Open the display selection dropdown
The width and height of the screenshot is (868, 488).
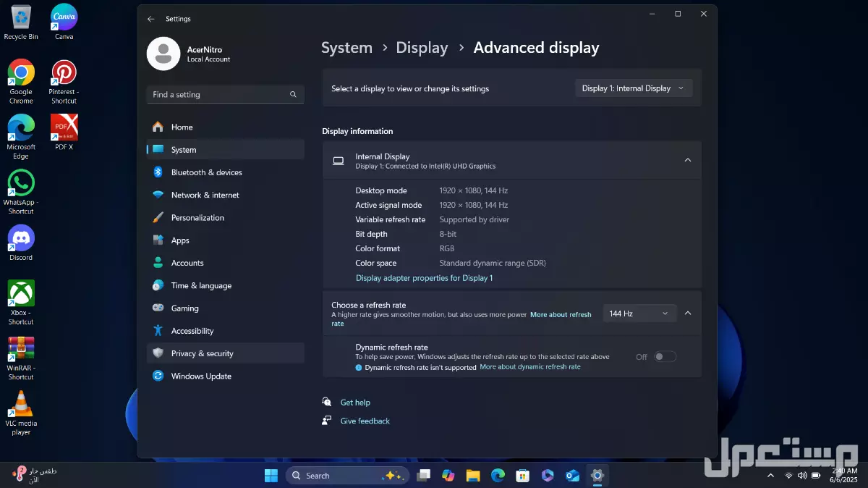pyautogui.click(x=634, y=88)
